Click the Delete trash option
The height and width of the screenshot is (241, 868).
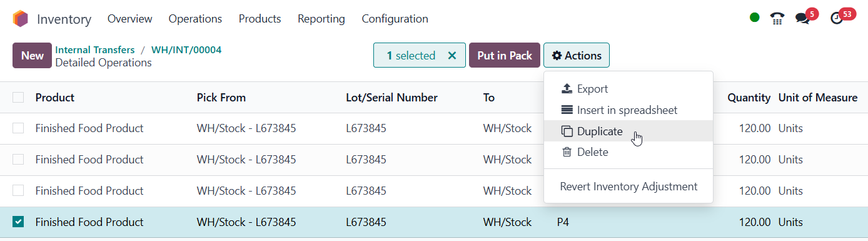[585, 152]
